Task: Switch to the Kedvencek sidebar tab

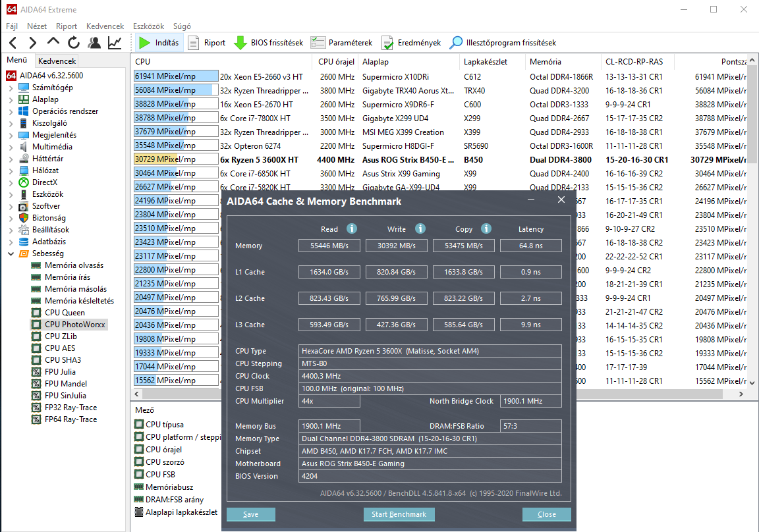Action: coord(57,61)
